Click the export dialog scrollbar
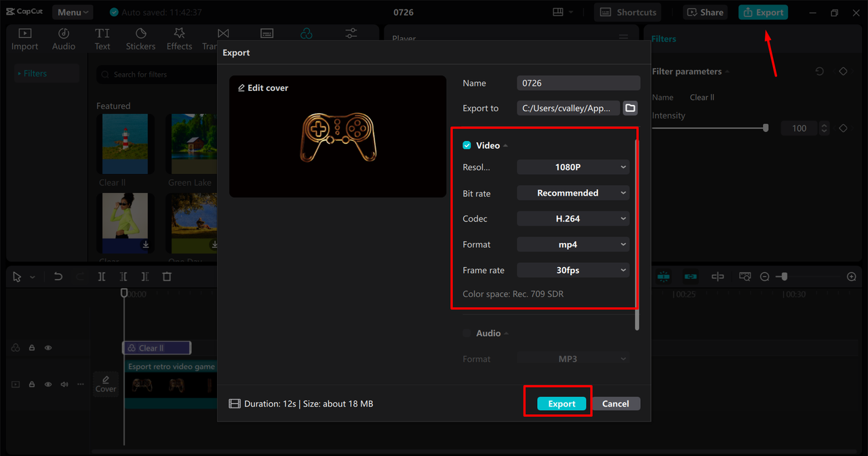Screen dimensions: 868x456 tap(637, 234)
